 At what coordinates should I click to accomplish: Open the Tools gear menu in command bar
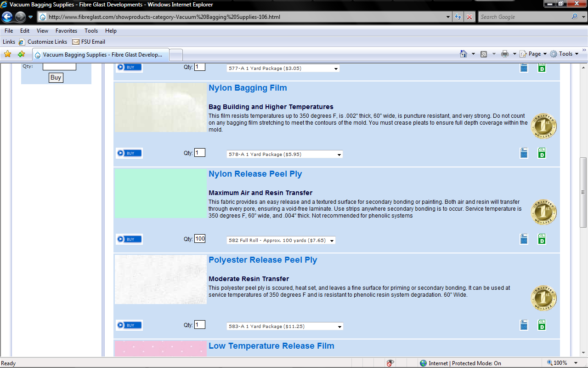click(x=564, y=54)
